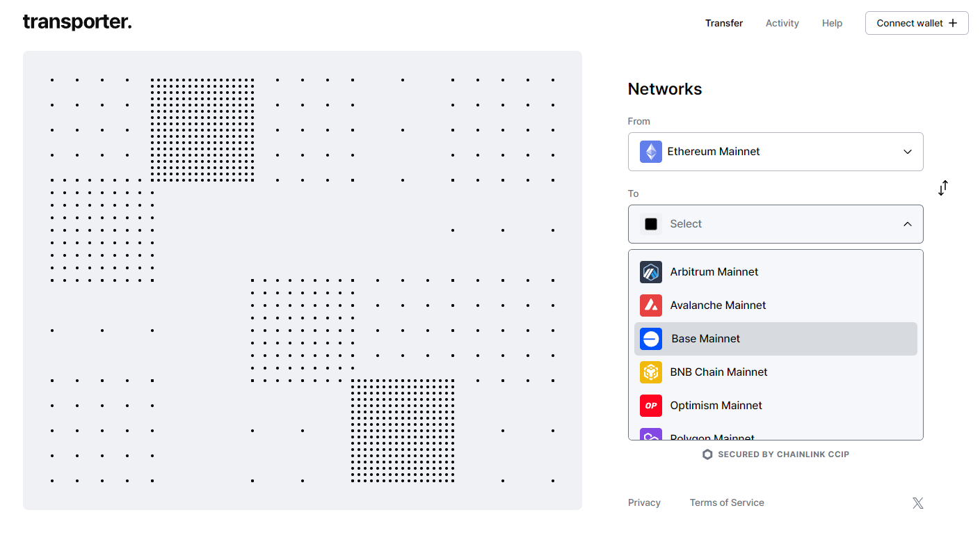Click Secured by Chainlink CCIP text
The width and height of the screenshot is (980, 556).
(783, 454)
